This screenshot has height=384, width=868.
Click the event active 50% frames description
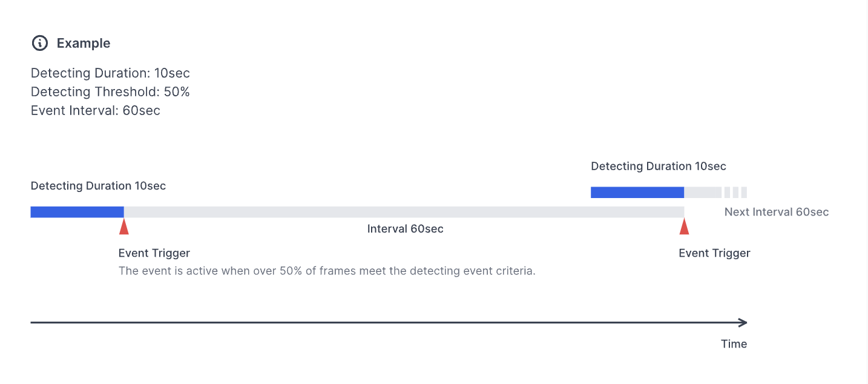327,271
